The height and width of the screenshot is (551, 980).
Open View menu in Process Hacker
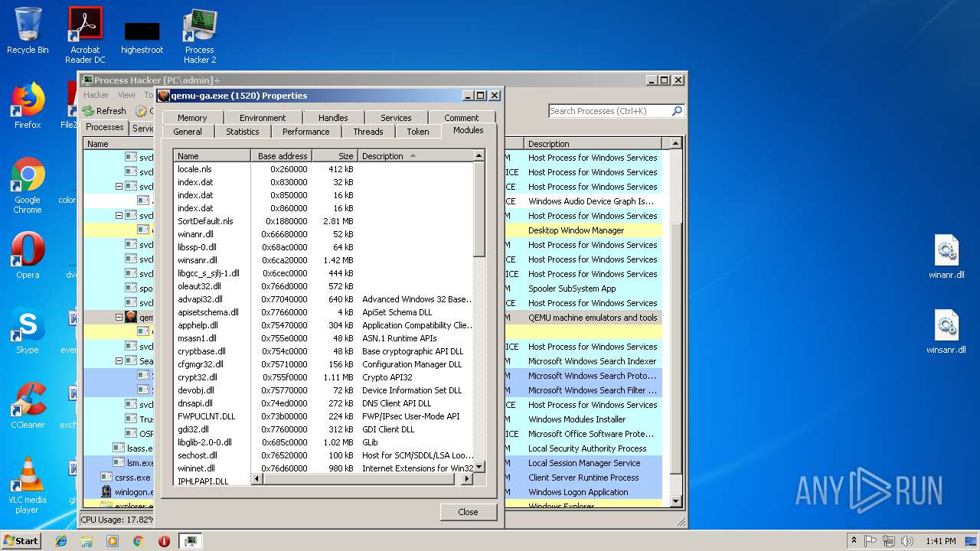126,95
